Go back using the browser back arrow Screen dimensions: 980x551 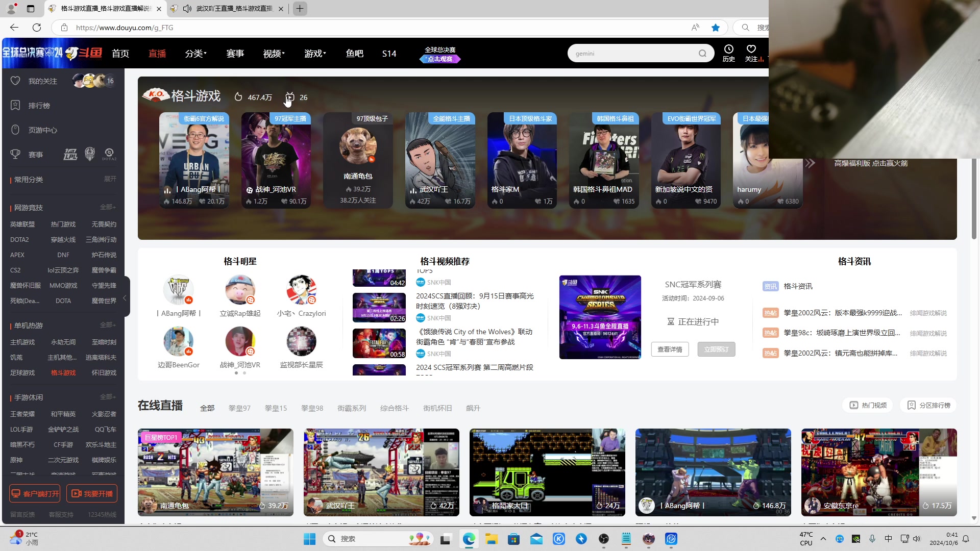[x=14, y=28]
